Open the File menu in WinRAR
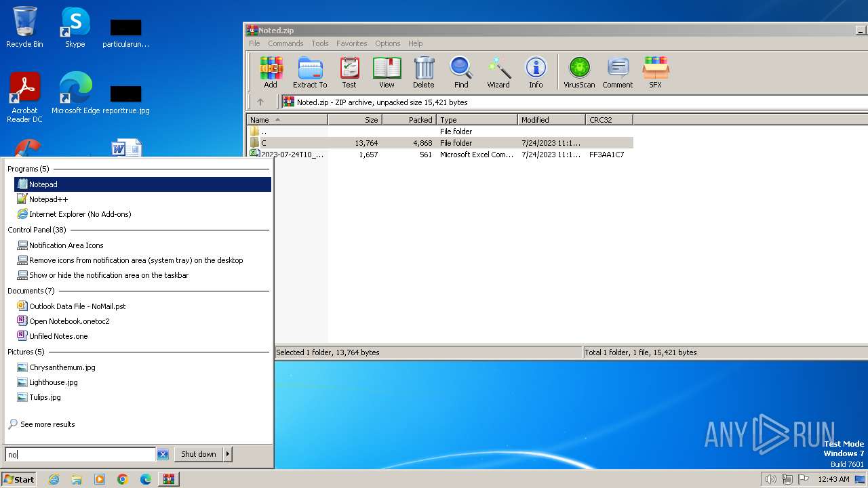Image resolution: width=868 pixels, height=488 pixels. coord(254,43)
